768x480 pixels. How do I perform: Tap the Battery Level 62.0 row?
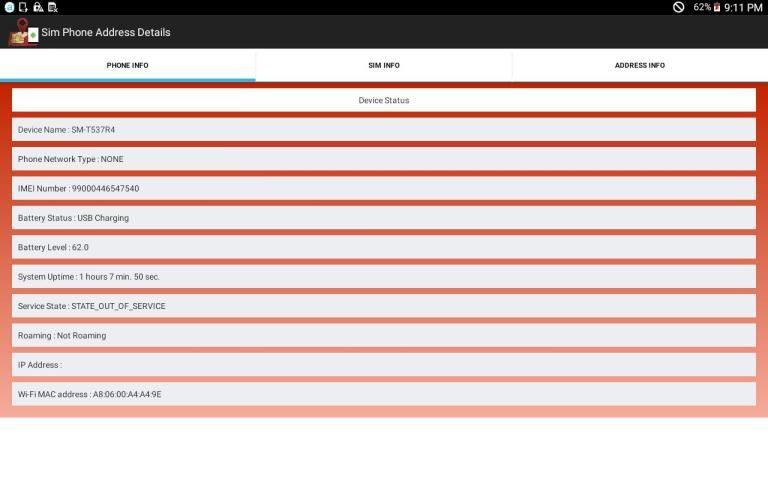pos(384,247)
